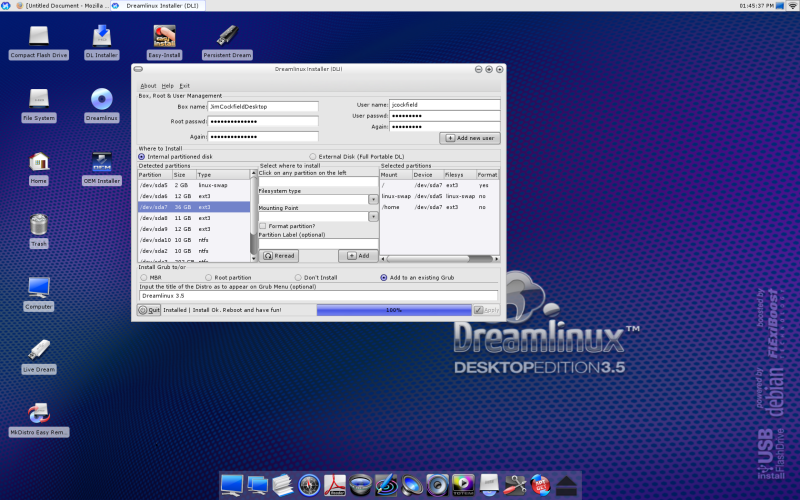Image resolution: width=800 pixels, height=500 pixels.
Task: Launch the Apt-Get icon in dock
Action: coord(540,485)
